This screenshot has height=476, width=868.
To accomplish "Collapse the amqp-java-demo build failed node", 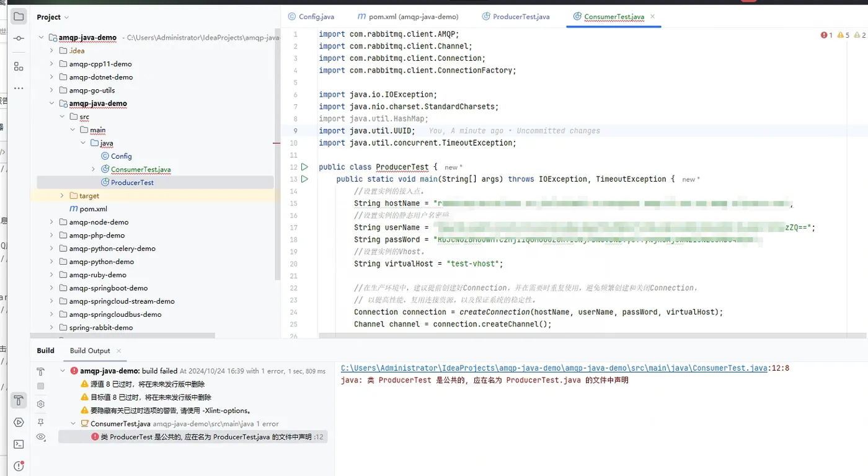I will point(63,371).
